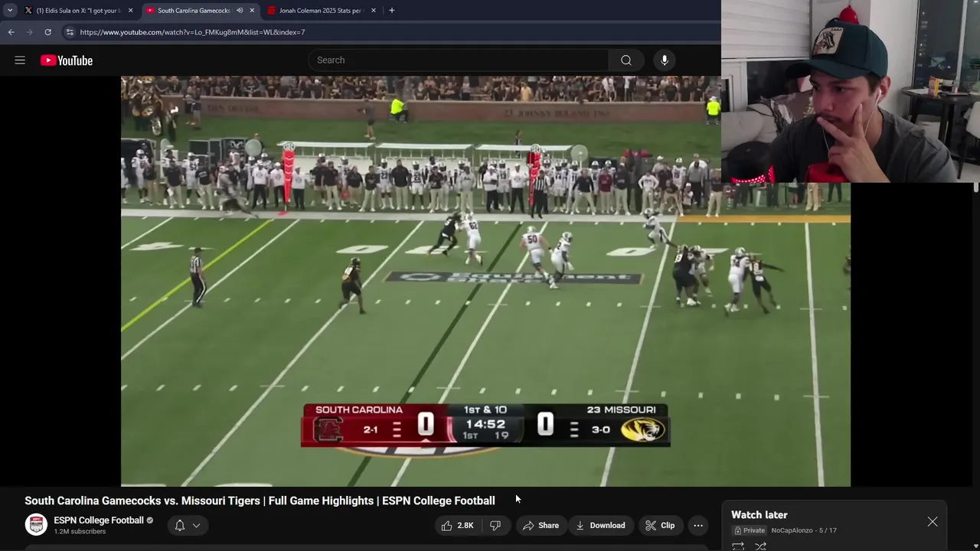This screenshot has width=980, height=551.
Task: Toggle shuffle playlist in Watch later
Action: pyautogui.click(x=761, y=546)
